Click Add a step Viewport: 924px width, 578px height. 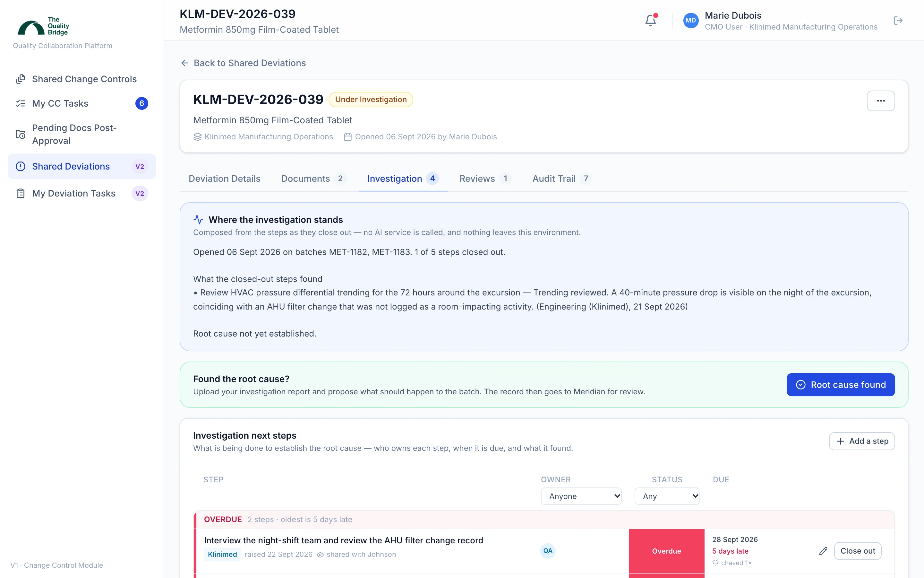tap(862, 441)
